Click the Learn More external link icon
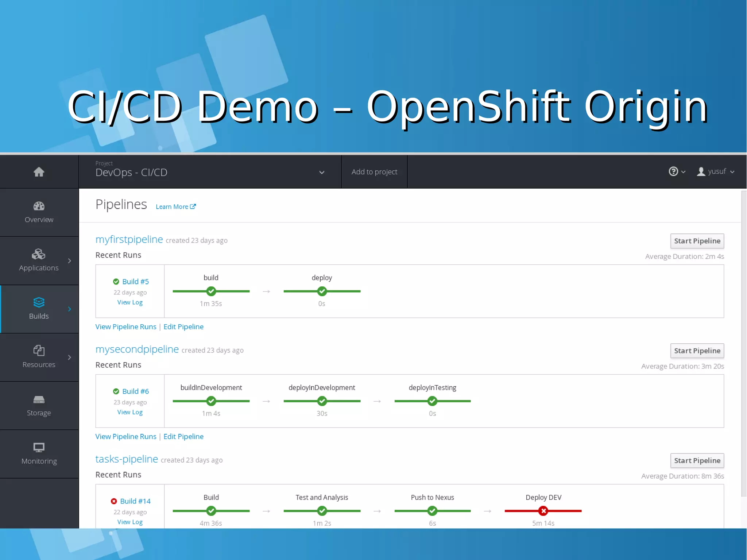The image size is (747, 560). [193, 206]
